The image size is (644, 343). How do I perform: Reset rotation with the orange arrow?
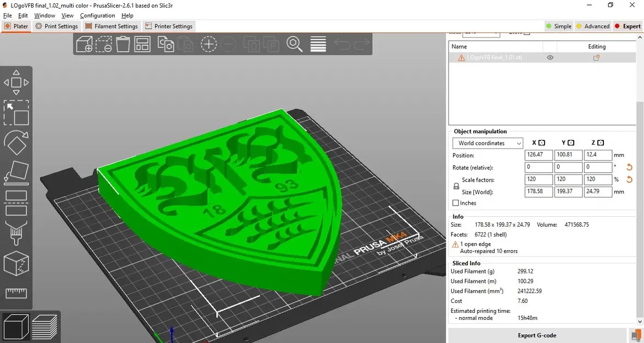tap(629, 167)
